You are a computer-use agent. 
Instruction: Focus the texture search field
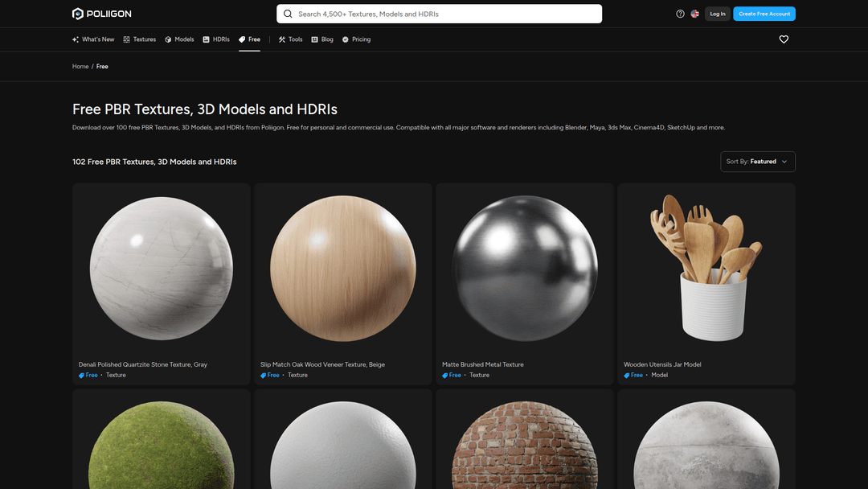pos(446,14)
